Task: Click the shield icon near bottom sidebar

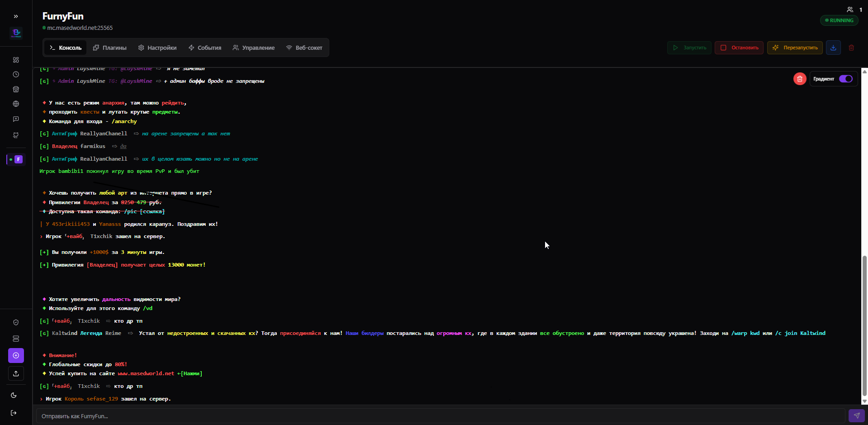Action: tap(16, 322)
